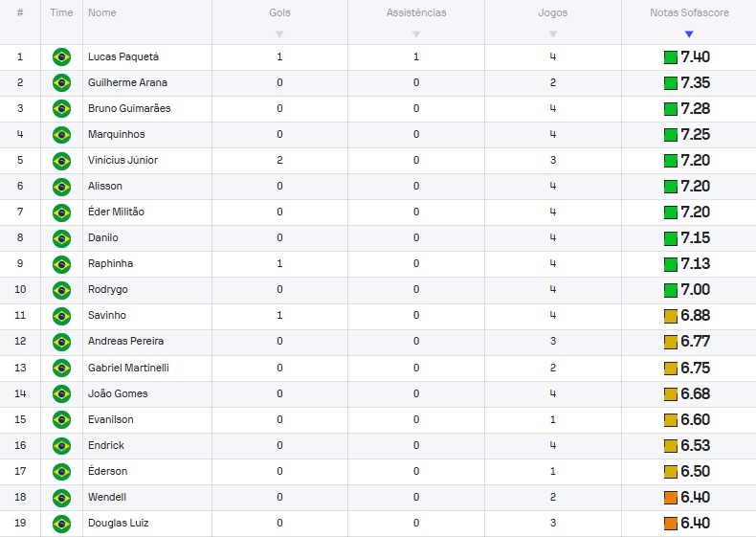Viewport: 756px width, 537px height.
Task: Toggle the blue Notas Sofascore sort arrow
Action: 689,34
